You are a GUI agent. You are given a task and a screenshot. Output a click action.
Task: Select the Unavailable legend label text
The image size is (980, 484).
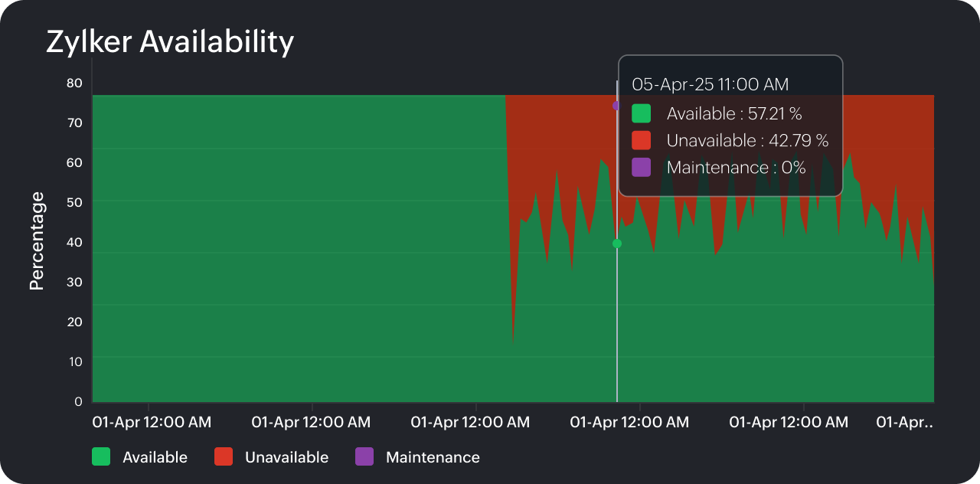coord(286,456)
